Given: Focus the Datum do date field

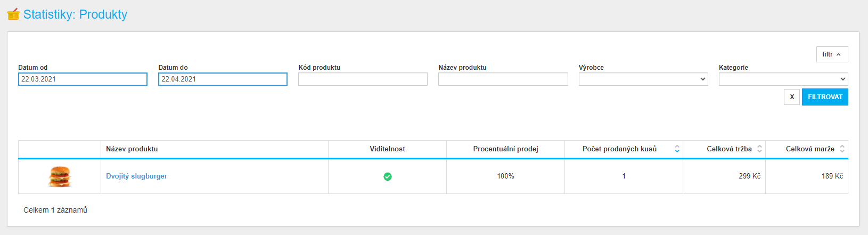Looking at the screenshot, I should pos(223,79).
